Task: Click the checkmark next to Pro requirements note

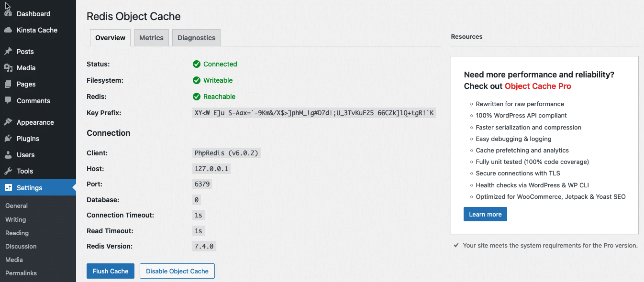Action: (x=456, y=245)
